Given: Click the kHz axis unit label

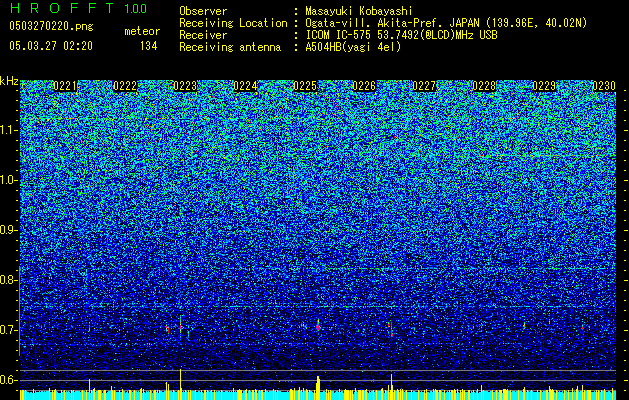Looking at the screenshot, I should tap(9, 81).
